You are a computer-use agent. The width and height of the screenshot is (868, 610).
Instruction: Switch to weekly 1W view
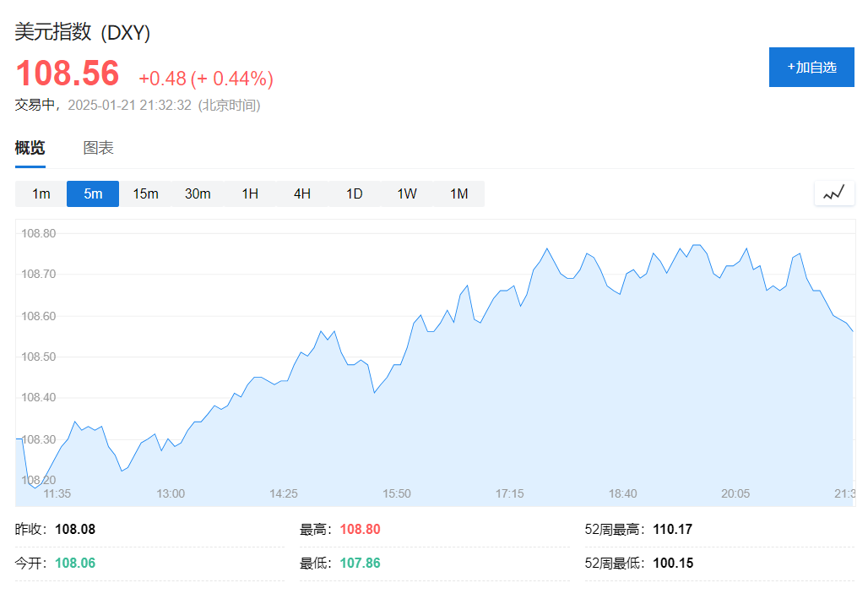coord(407,193)
